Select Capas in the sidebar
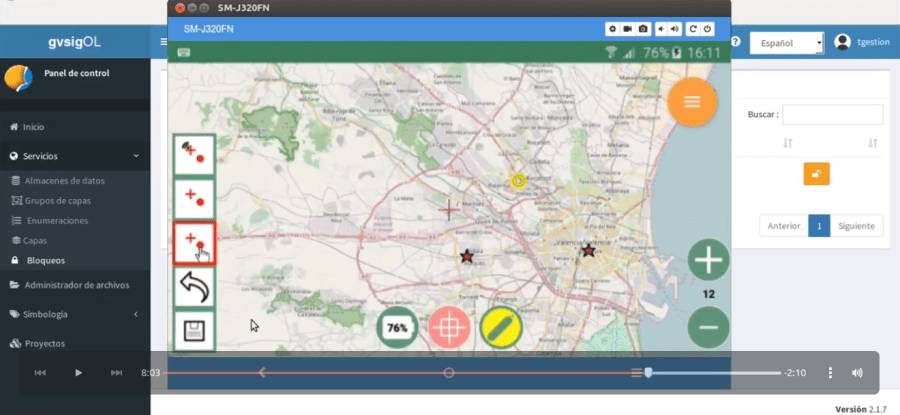 pos(36,241)
